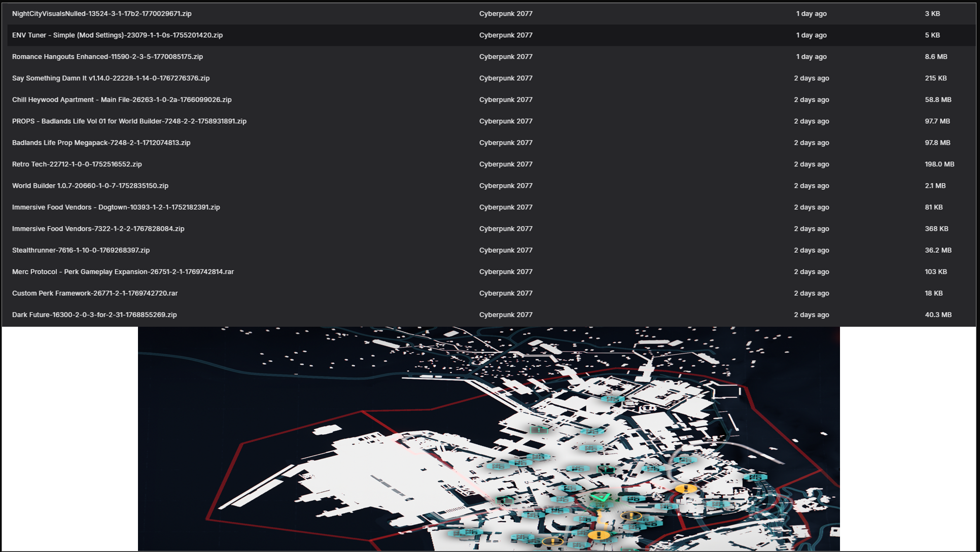Select ENV Tuner - Simple (Mod Settings) row

pyautogui.click(x=117, y=35)
